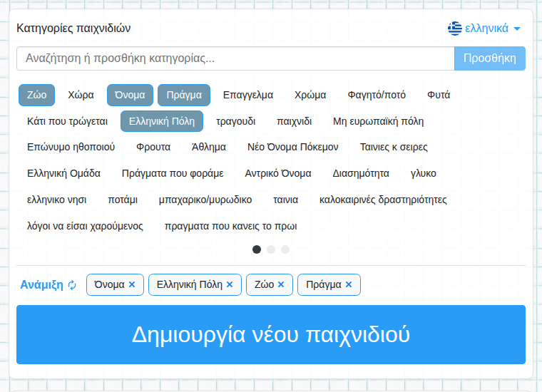Select the παιχνιδι category
The image size is (542, 392).
(x=295, y=122)
